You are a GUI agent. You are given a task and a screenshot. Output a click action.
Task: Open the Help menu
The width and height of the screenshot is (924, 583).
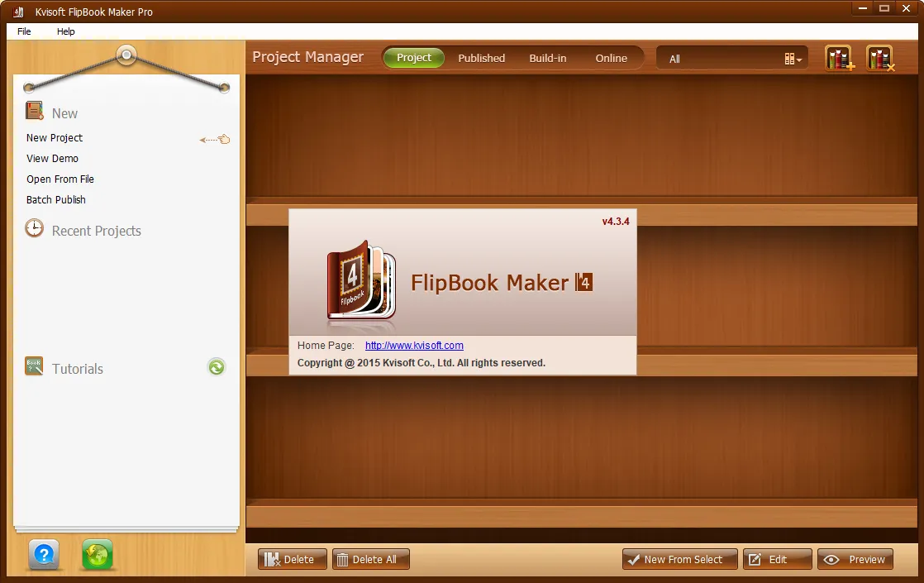pos(65,31)
